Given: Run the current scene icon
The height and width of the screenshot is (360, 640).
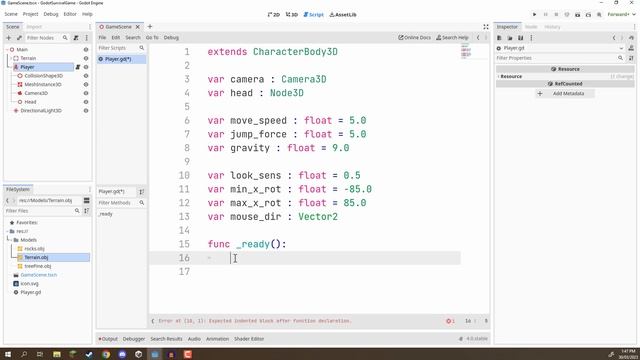Looking at the screenshot, I should 578,14.
